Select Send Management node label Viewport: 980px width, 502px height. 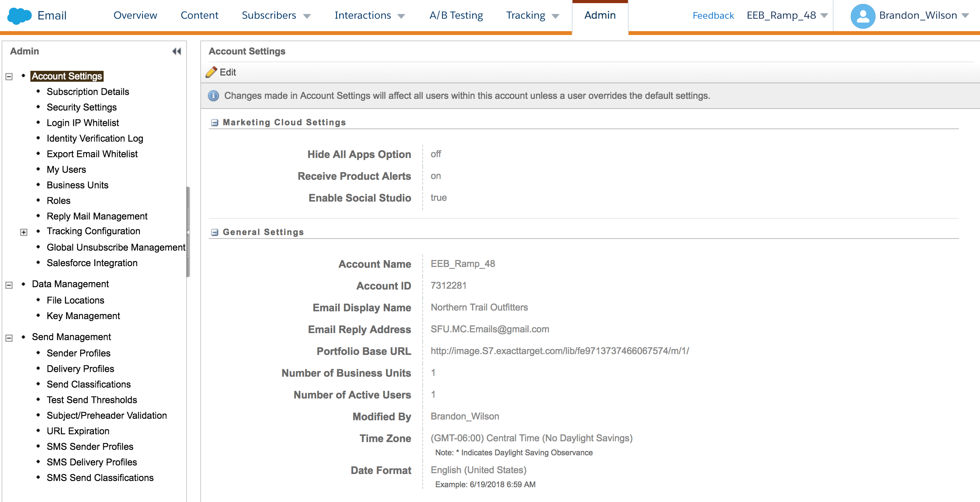coord(71,337)
